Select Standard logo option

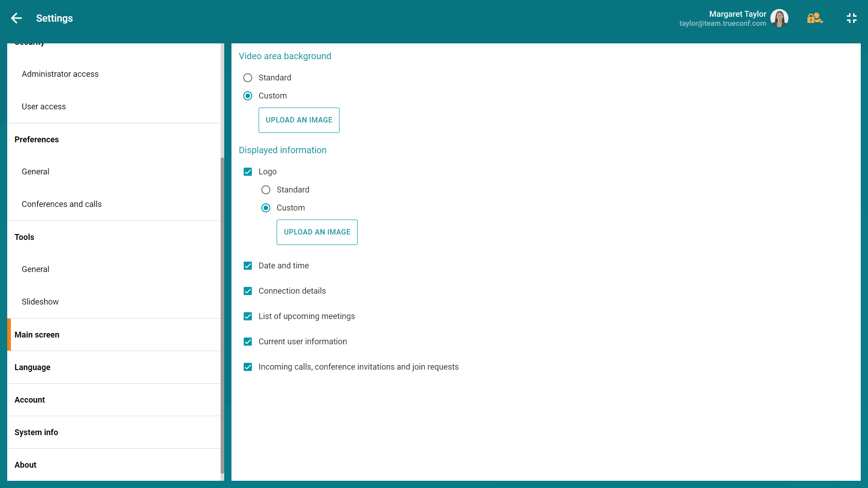tap(266, 190)
